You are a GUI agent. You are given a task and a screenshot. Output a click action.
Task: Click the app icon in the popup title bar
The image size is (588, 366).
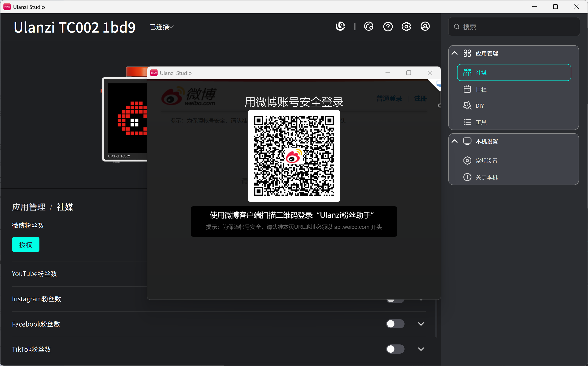(x=154, y=73)
